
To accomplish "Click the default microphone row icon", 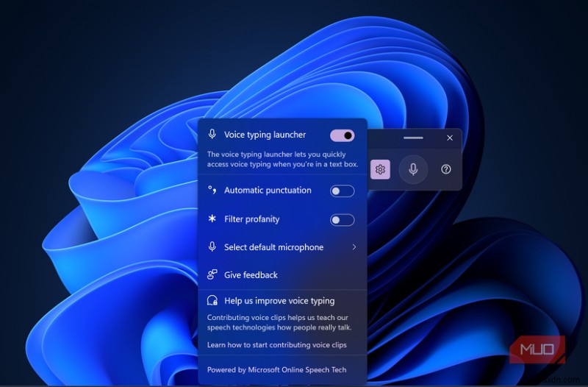I will [x=212, y=246].
